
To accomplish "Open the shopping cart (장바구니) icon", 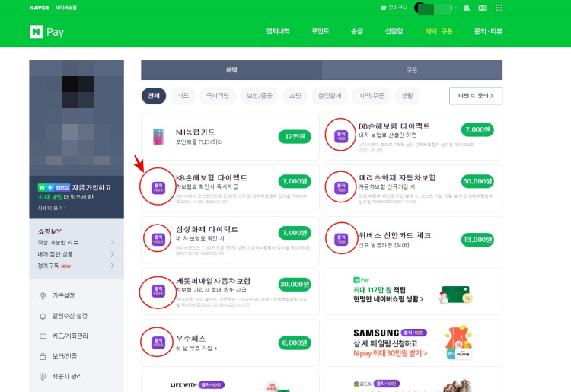I will click(383, 8).
